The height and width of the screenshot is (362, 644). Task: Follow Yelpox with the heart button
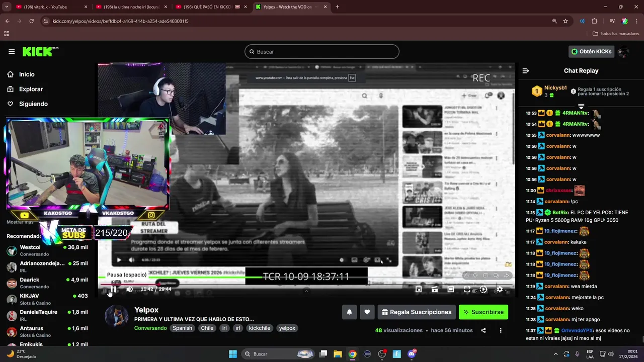tap(367, 312)
